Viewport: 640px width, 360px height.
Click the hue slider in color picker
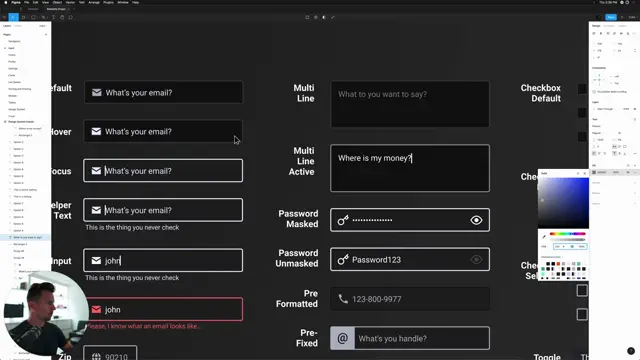[567, 234]
